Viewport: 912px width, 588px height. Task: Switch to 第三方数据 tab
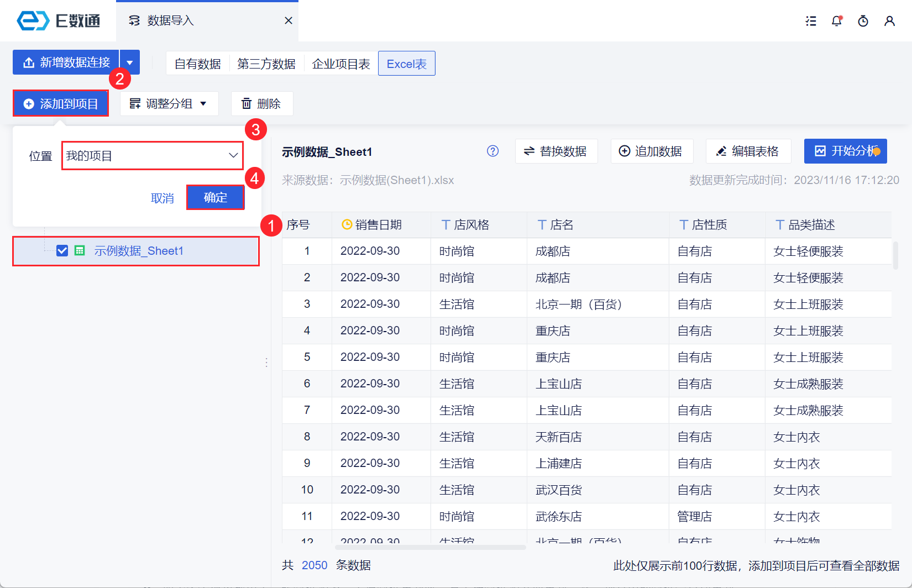[x=266, y=64]
